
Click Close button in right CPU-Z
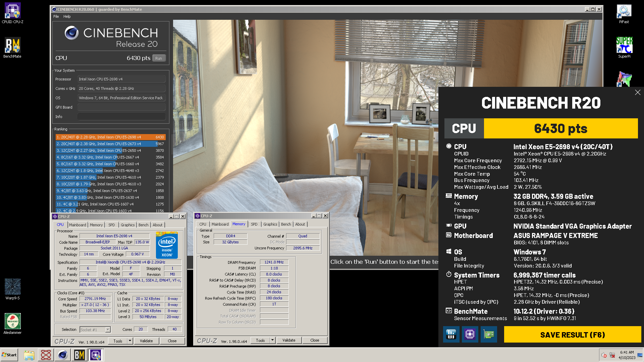coord(315,340)
